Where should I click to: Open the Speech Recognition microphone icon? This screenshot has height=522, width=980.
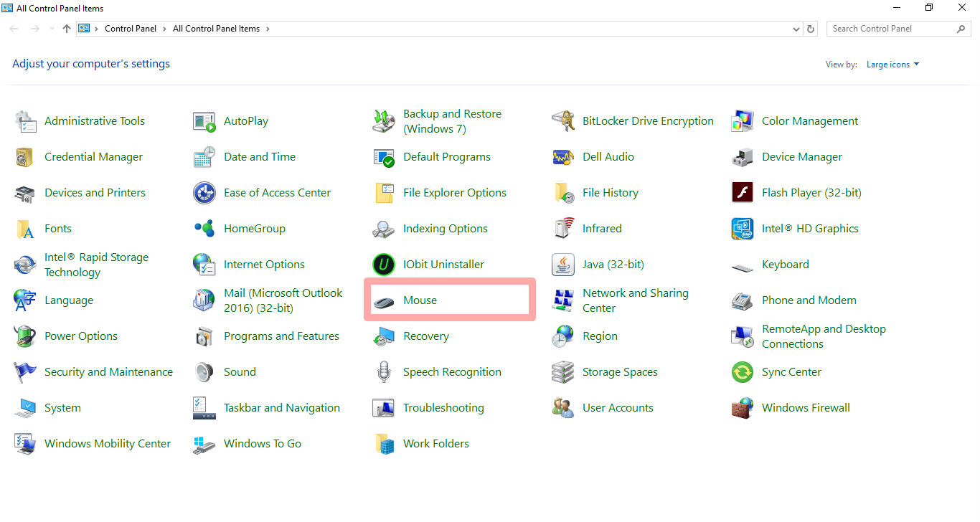click(384, 372)
